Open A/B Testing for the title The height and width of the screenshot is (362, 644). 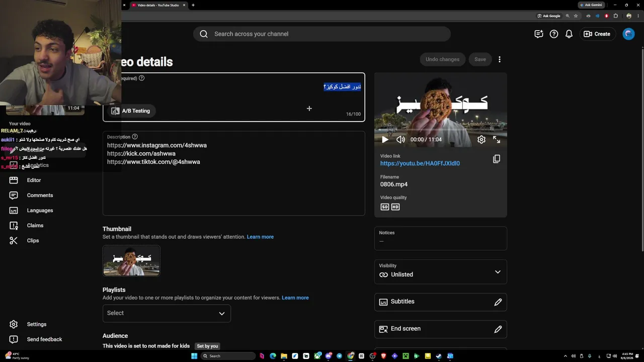coord(131,111)
